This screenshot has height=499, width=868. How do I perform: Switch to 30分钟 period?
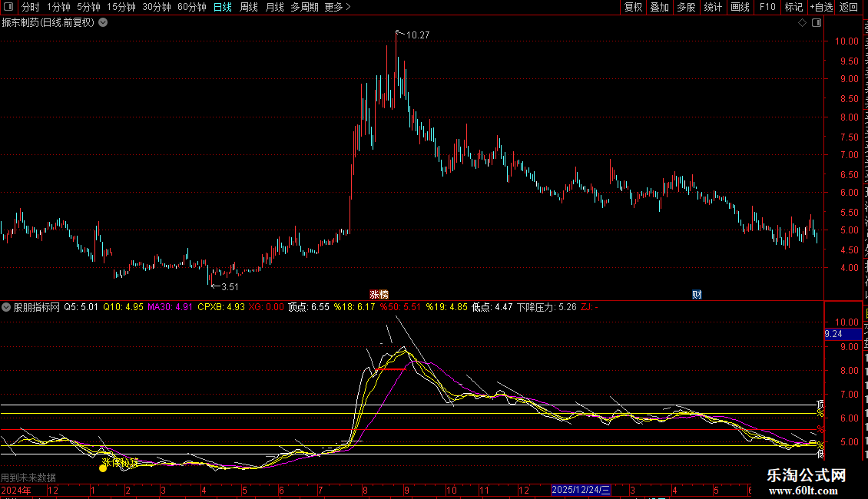[x=157, y=7]
